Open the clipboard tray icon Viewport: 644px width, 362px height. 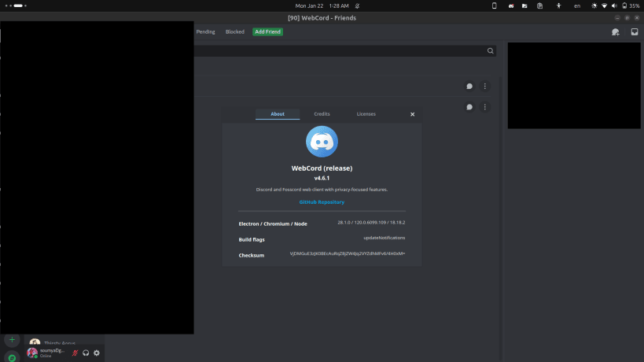tap(539, 6)
